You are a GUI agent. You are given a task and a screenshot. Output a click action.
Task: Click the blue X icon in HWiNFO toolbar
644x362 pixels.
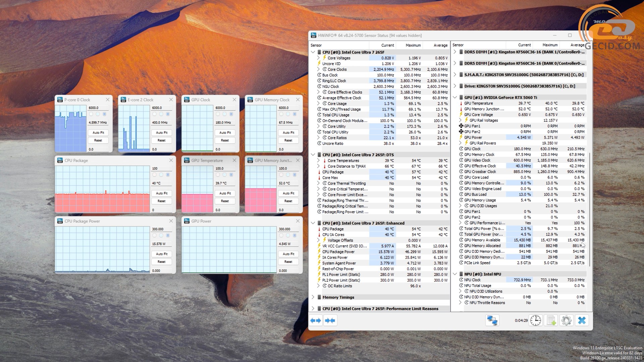[582, 320]
